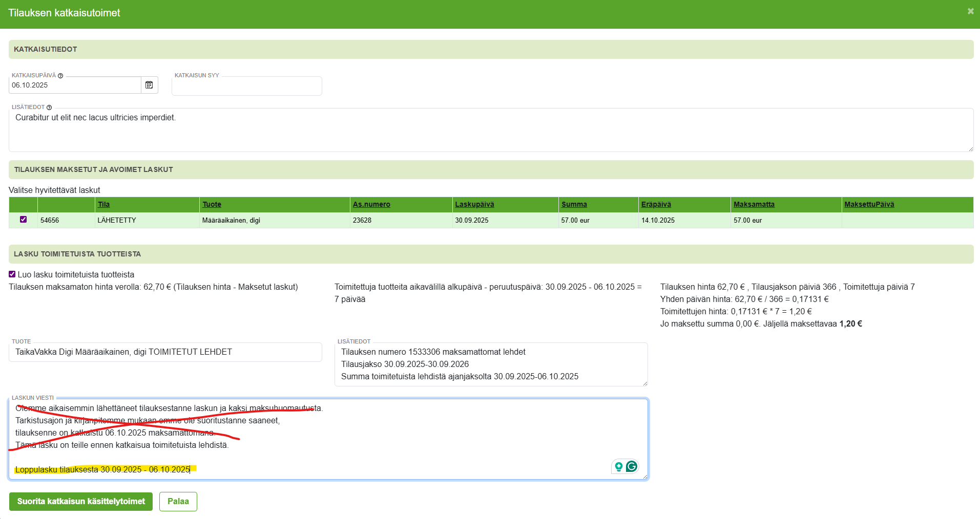Sort table by Tila column header

[x=103, y=204]
